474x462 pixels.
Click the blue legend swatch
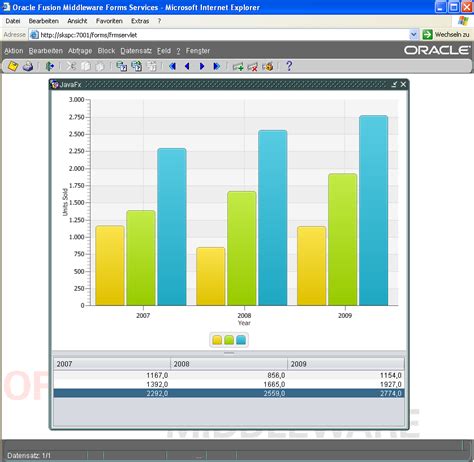(241, 340)
